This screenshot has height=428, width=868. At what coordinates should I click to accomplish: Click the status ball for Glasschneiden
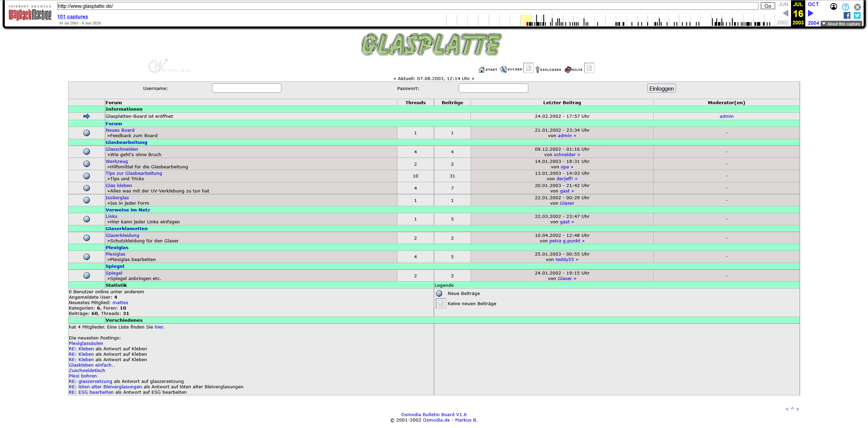click(87, 151)
